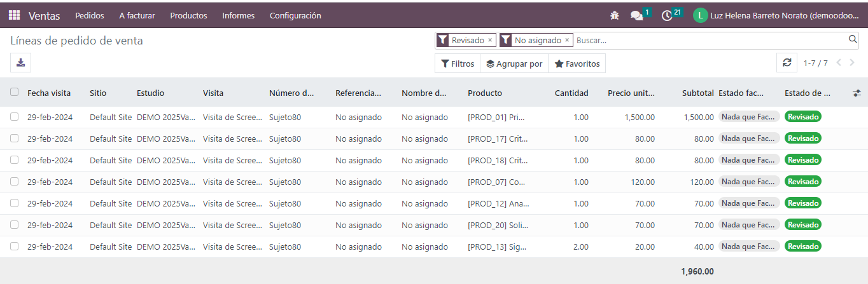Remove the Revisado filter tag
Image resolution: width=868 pixels, height=284 pixels.
pos(490,40)
